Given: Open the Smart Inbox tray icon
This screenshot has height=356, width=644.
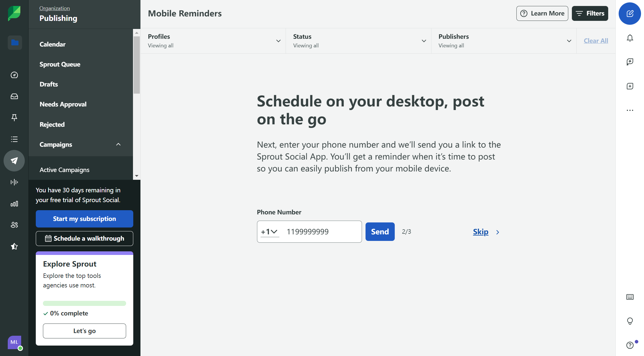Looking at the screenshot, I should pyautogui.click(x=14, y=96).
